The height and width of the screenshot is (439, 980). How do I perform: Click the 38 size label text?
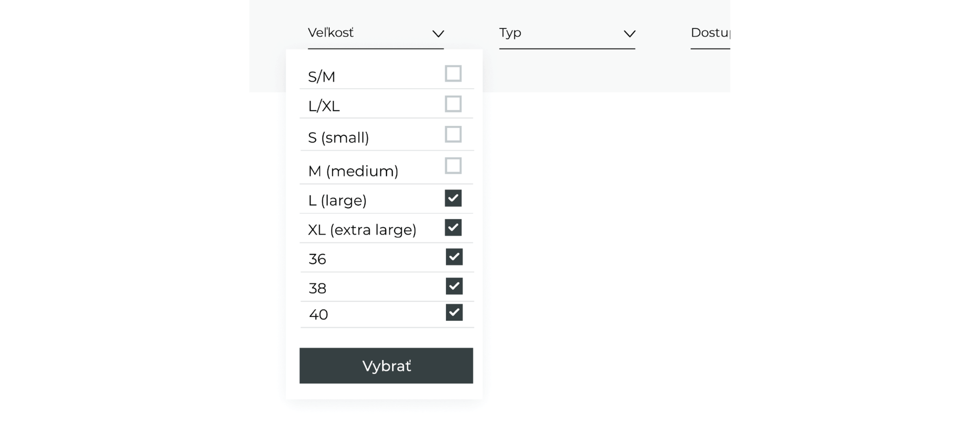click(x=318, y=288)
